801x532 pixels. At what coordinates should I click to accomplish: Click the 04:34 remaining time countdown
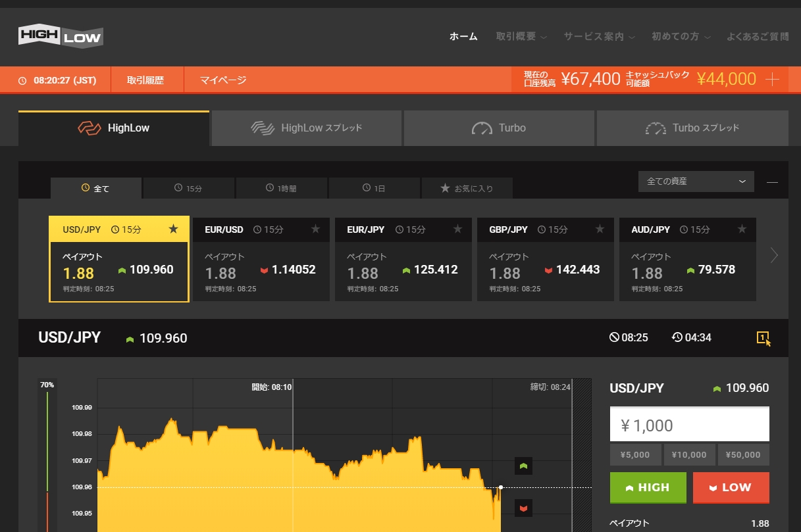coord(691,338)
